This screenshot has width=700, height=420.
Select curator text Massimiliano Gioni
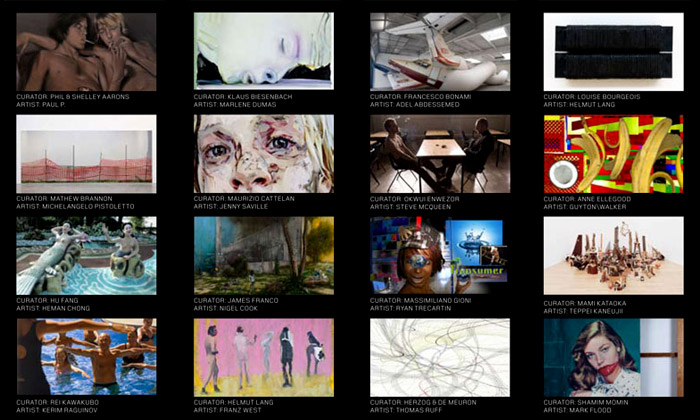(x=421, y=300)
